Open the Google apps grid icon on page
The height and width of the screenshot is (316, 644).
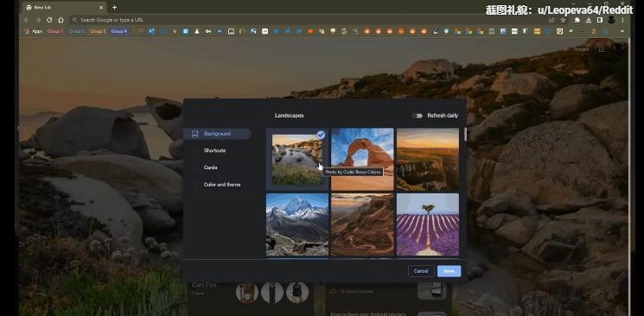[x=602, y=49]
